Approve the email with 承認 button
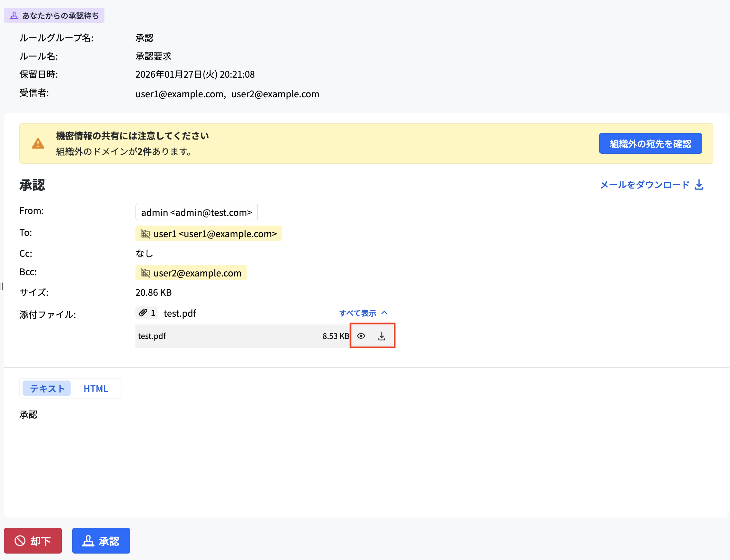The width and height of the screenshot is (730, 560). tap(101, 540)
